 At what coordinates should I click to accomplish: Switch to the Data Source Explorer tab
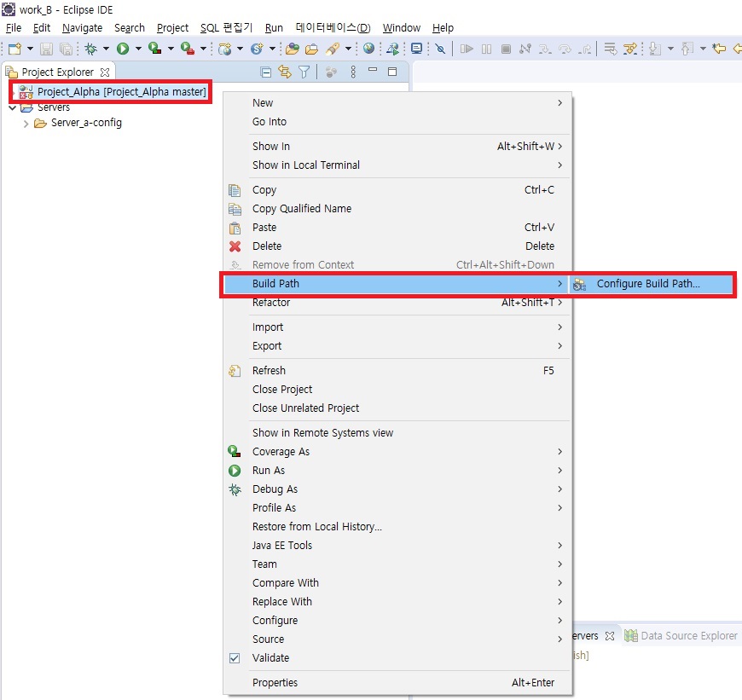pyautogui.click(x=681, y=636)
